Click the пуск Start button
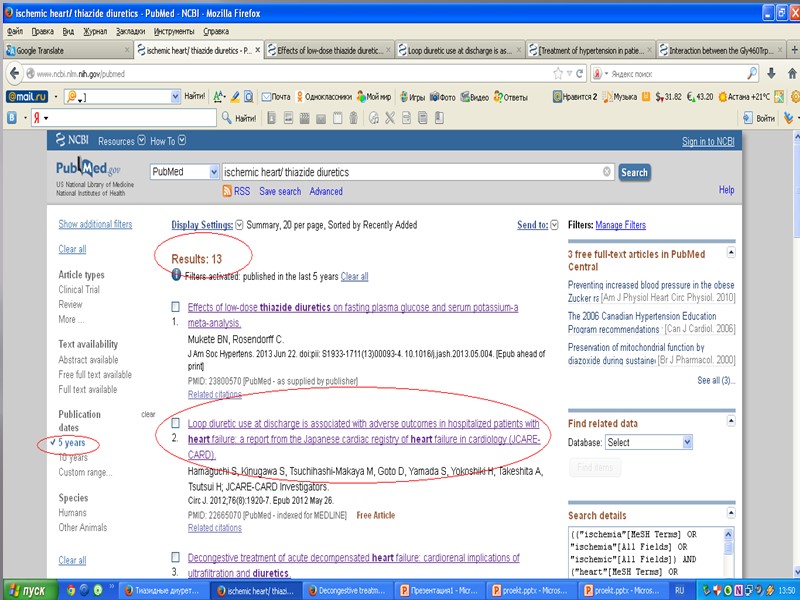This screenshot has height=600, width=800. click(30, 590)
